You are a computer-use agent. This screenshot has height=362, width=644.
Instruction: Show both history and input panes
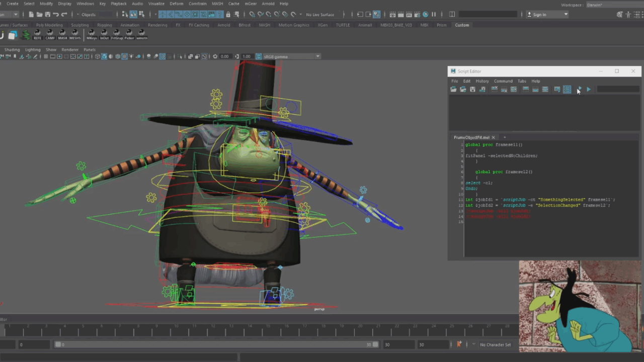click(545, 89)
